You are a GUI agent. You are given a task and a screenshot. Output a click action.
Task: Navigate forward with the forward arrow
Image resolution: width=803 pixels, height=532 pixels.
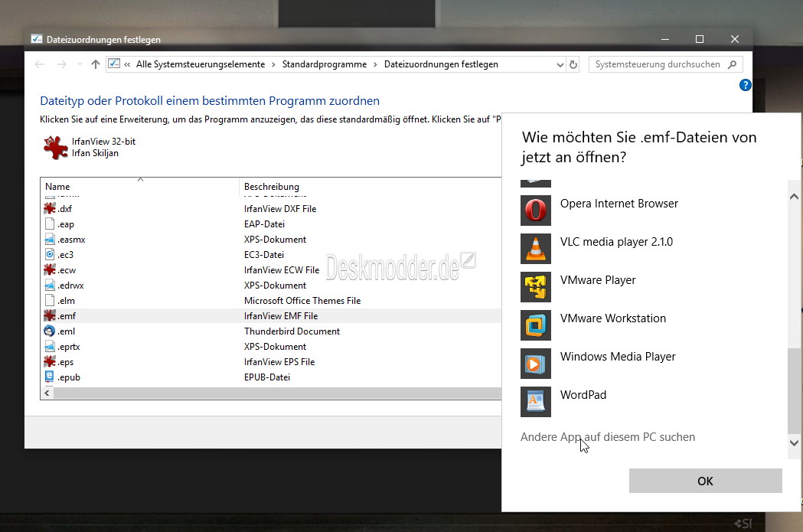pyautogui.click(x=61, y=64)
